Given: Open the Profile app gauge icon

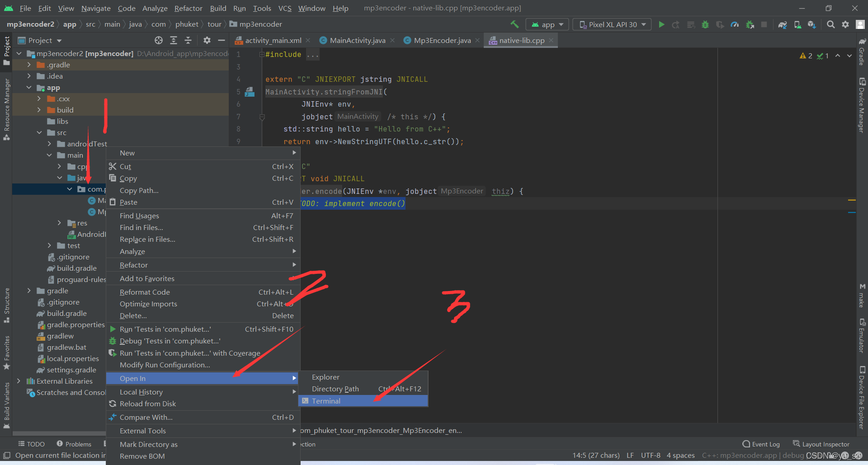Looking at the screenshot, I should (x=735, y=24).
